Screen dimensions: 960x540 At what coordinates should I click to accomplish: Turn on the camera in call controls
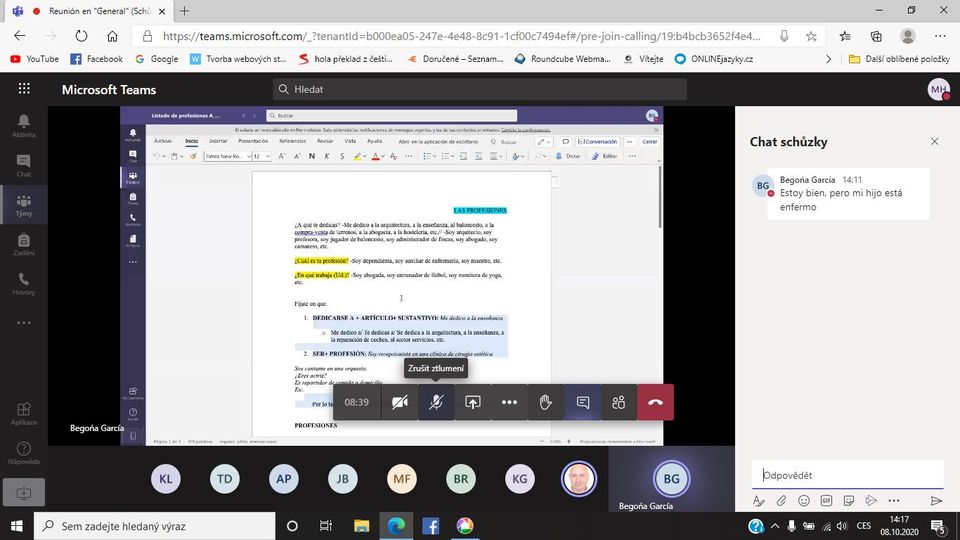click(400, 402)
